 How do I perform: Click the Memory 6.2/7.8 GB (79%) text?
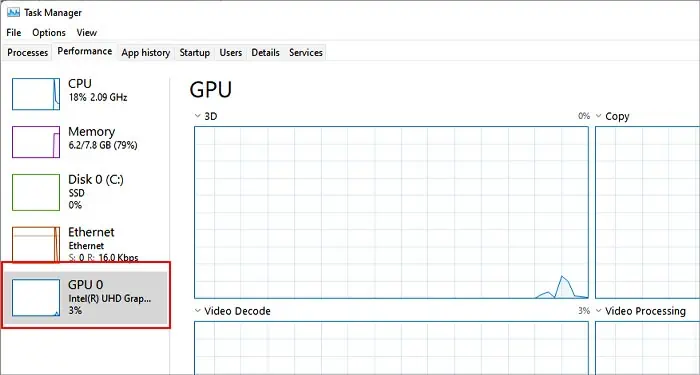103,138
